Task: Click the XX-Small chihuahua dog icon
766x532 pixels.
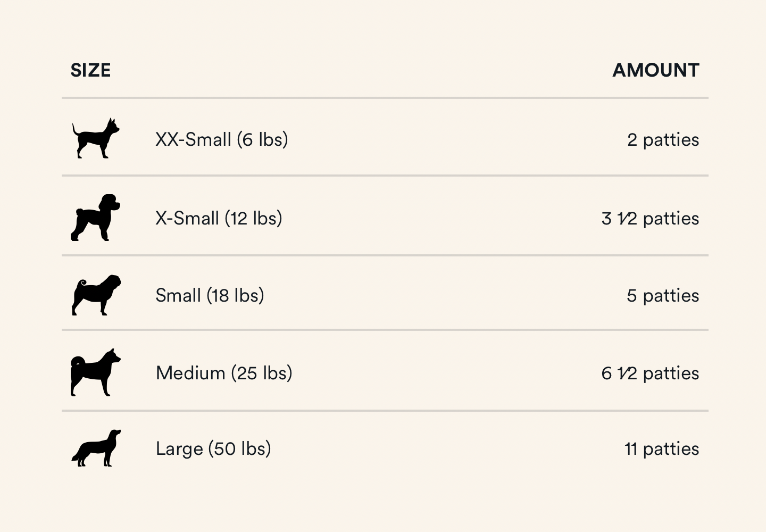Action: click(96, 138)
